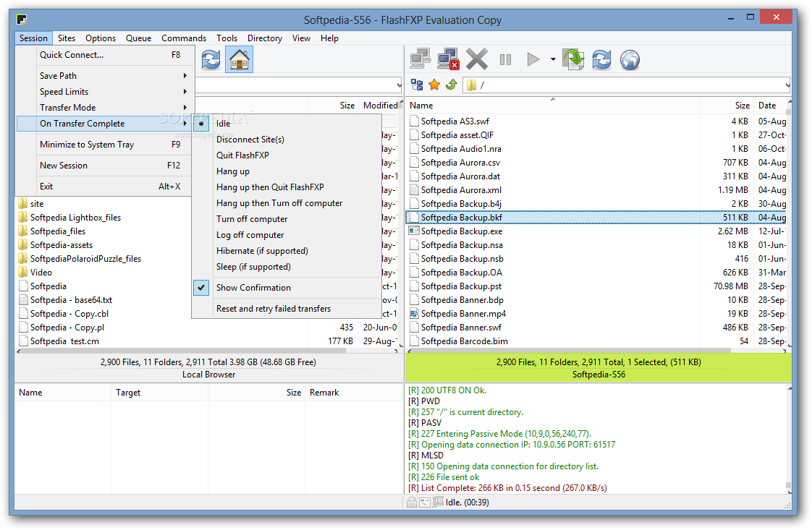The width and height of the screenshot is (812, 530).
Task: Open the remote path dropdown showing /
Action: [x=787, y=85]
